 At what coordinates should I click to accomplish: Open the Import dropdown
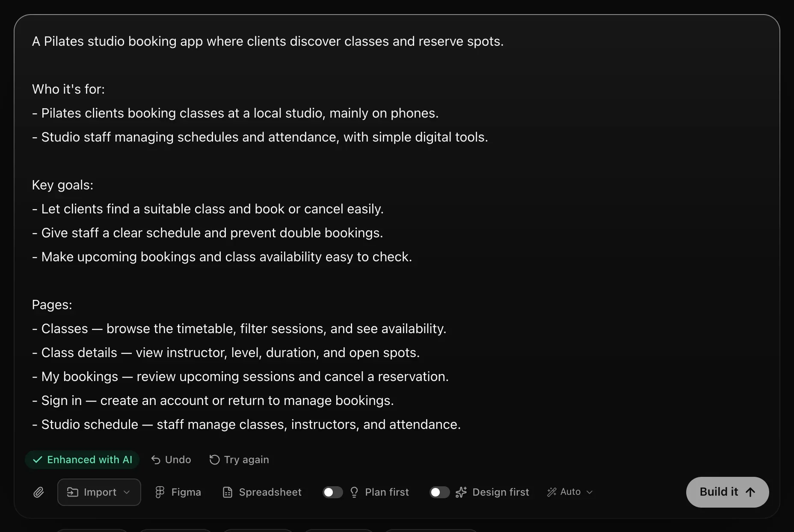(x=99, y=492)
